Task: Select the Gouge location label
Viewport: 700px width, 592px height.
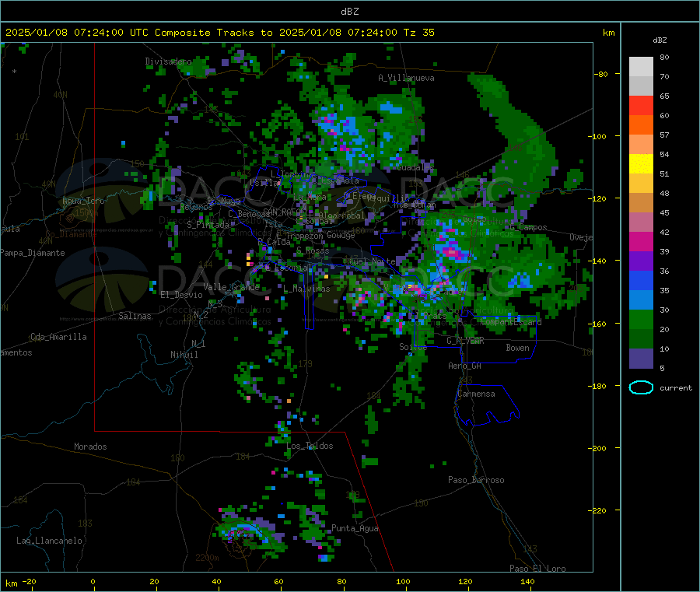Action: click(341, 235)
